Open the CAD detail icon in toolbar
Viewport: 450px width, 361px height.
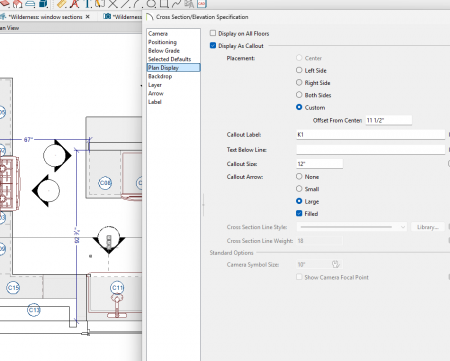[202, 3]
